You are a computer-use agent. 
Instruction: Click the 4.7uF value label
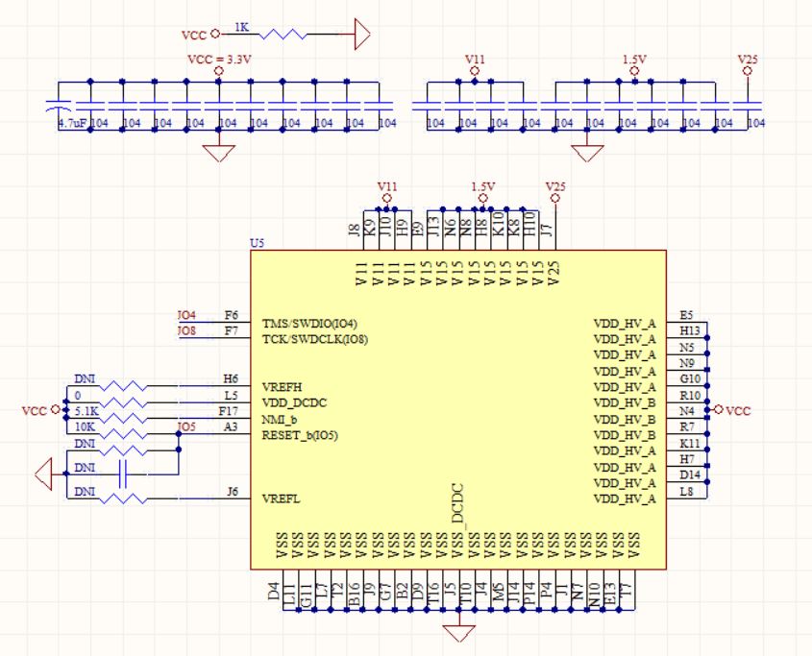[x=72, y=123]
